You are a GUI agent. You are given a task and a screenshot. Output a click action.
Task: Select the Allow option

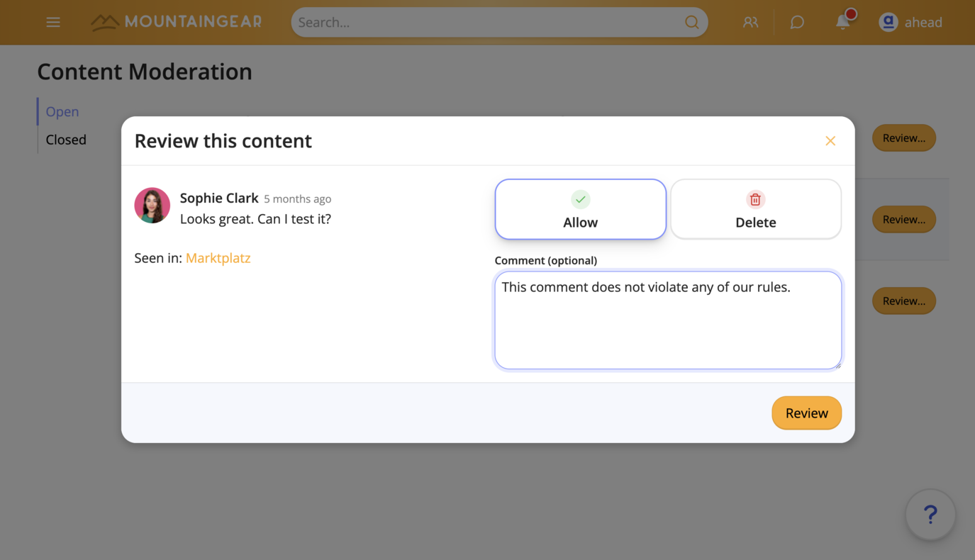coord(581,209)
